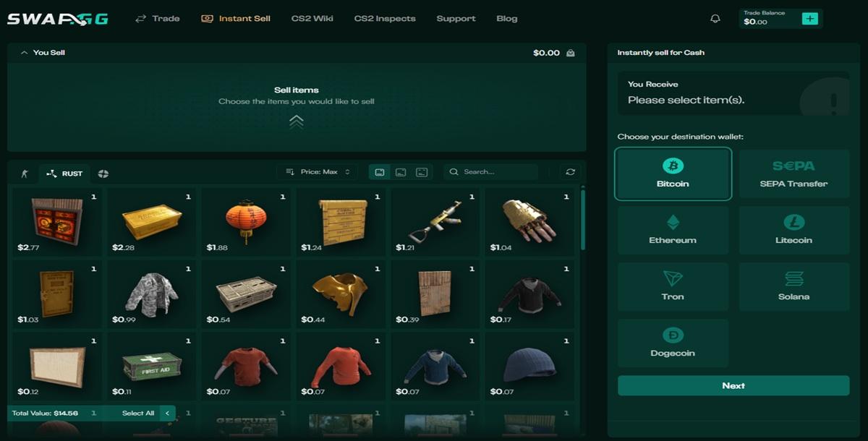Switch to the CS2 inventory icon
Screen dimensions: 868x441
pyautogui.click(x=25, y=174)
